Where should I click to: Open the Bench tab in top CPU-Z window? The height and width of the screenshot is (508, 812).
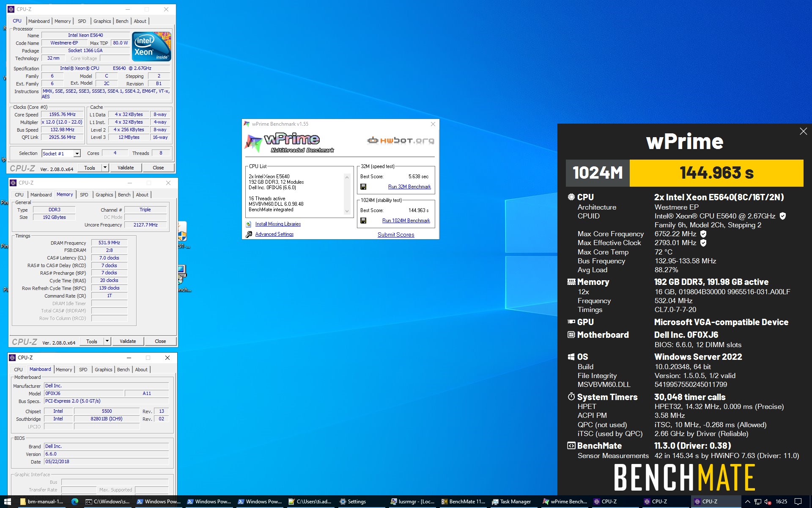pos(122,21)
